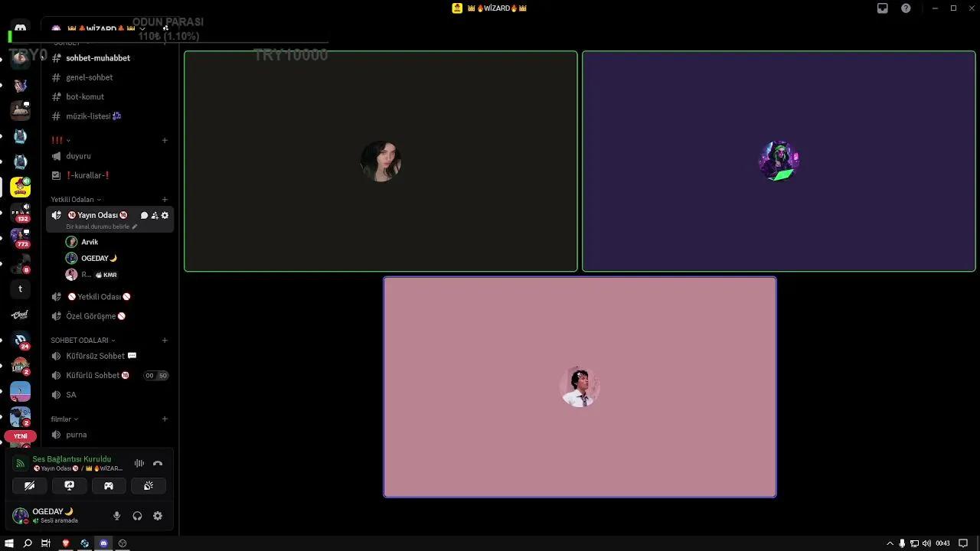Open Discord inbox icon in title bar
Image resolution: width=980 pixels, height=551 pixels.
pos(883,8)
